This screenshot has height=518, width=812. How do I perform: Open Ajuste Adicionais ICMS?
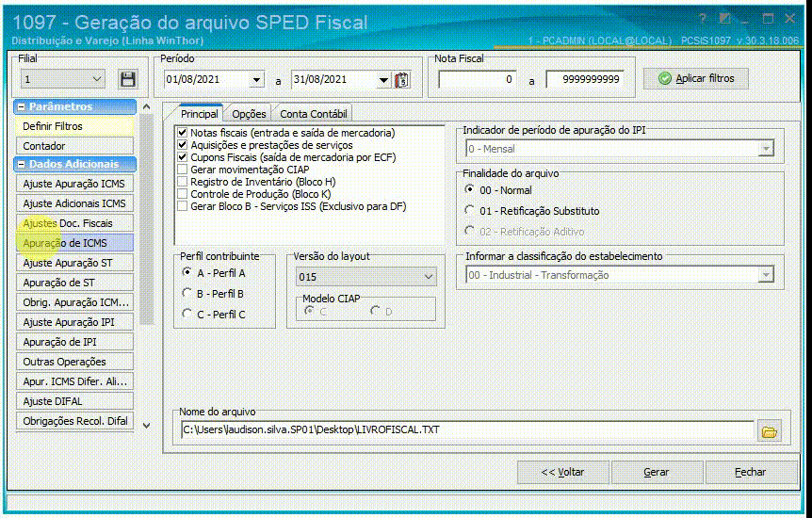pos(75,203)
